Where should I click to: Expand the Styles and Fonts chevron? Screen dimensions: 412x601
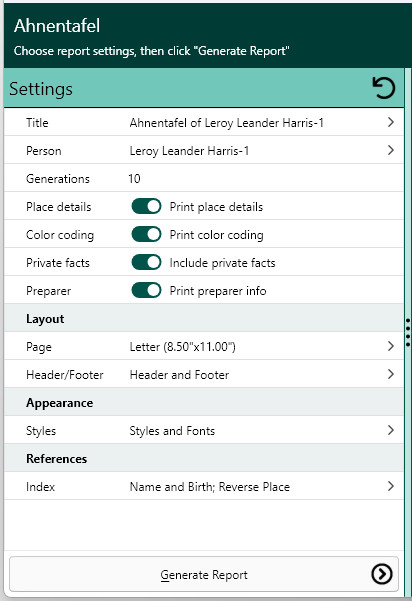[391, 430]
